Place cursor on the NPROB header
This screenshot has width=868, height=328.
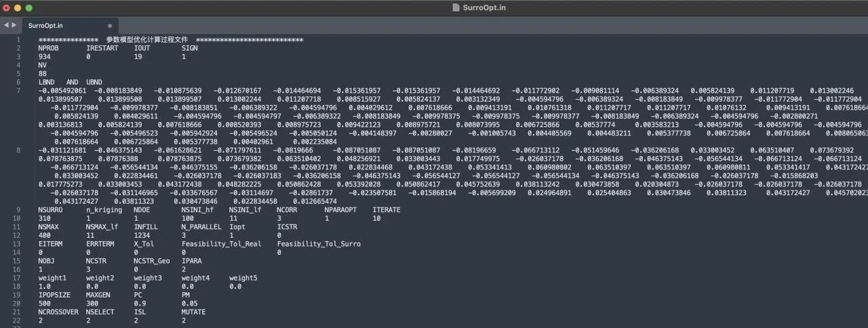49,49
